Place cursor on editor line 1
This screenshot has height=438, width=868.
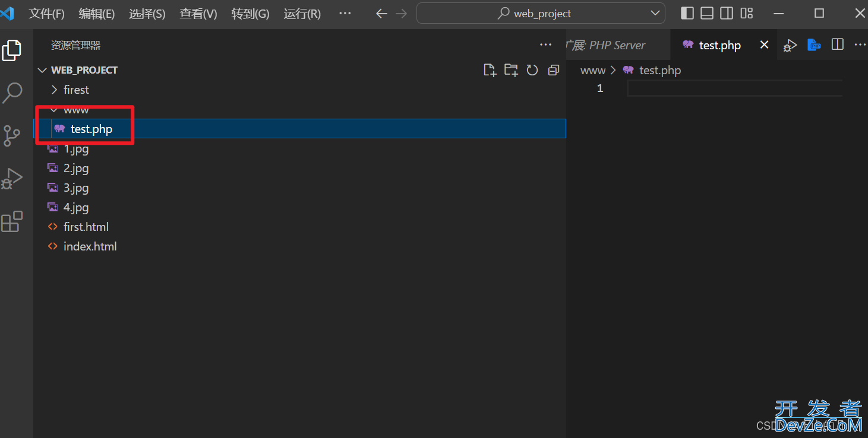[x=734, y=88]
